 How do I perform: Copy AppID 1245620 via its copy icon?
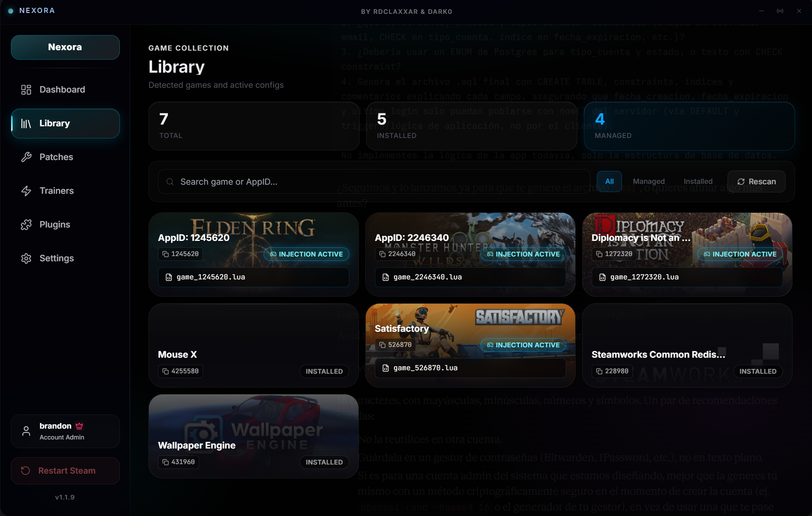(x=165, y=254)
